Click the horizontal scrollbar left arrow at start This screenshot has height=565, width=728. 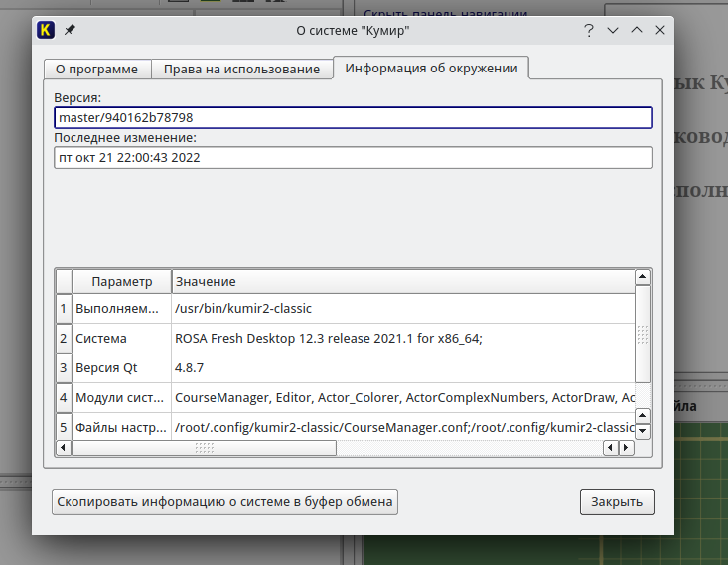pos(64,448)
